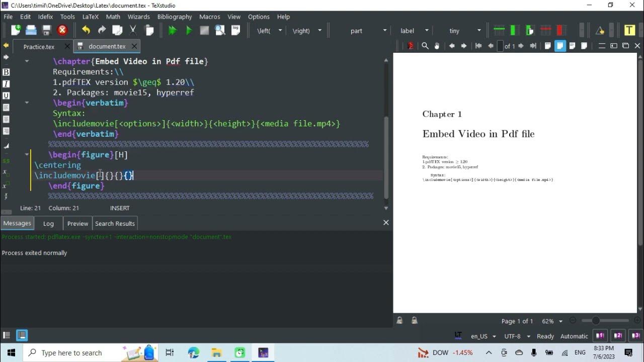Viewport: 644px width, 362px height.
Task: Toggle the structure side panel icon in status bar
Action: tap(7, 335)
